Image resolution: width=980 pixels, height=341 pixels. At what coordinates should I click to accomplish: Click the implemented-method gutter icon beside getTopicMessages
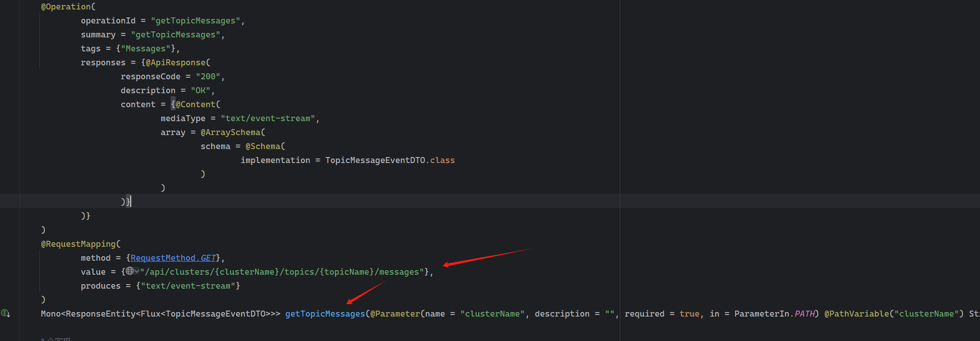5,314
